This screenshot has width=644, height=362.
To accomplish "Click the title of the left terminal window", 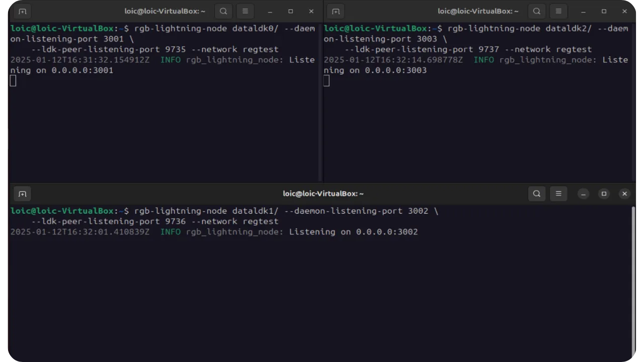I will click(x=165, y=11).
